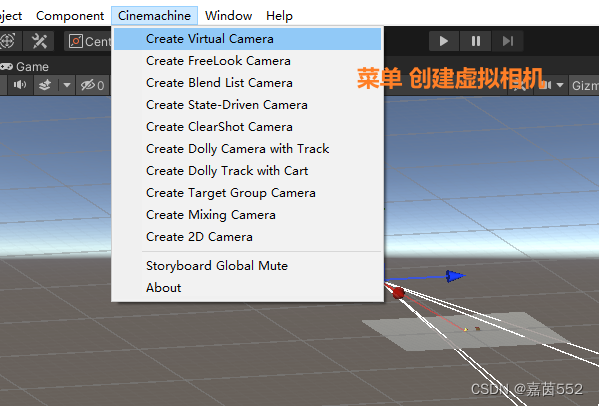Choose Create Dolly Track with Cart

(248, 171)
